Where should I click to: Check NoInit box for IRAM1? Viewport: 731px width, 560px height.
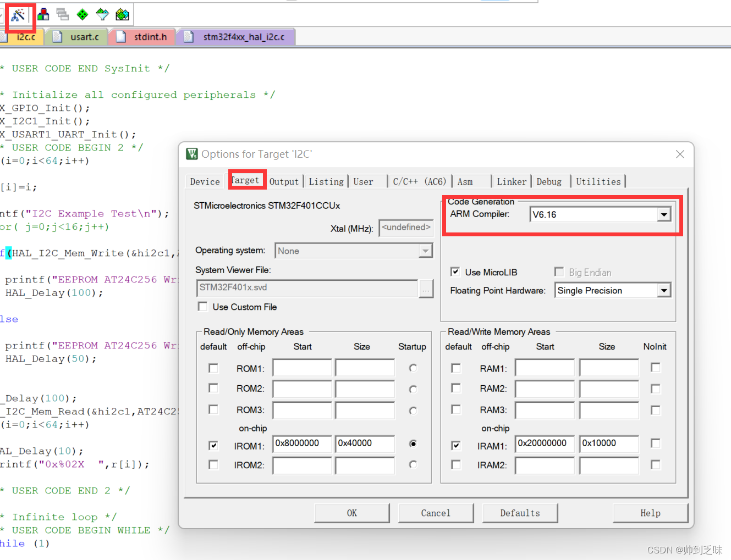655,443
